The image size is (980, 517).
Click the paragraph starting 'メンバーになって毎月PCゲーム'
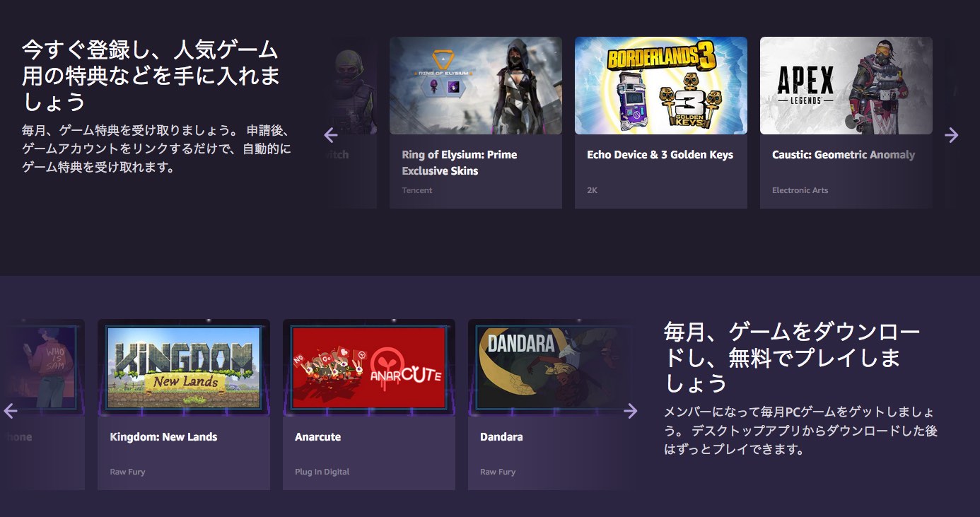click(x=801, y=430)
